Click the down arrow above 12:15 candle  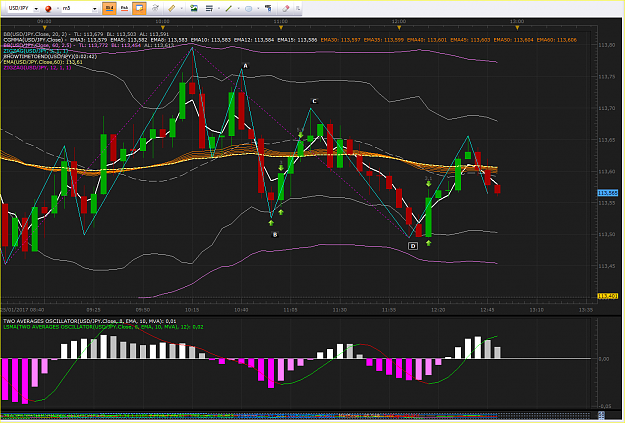point(428,184)
